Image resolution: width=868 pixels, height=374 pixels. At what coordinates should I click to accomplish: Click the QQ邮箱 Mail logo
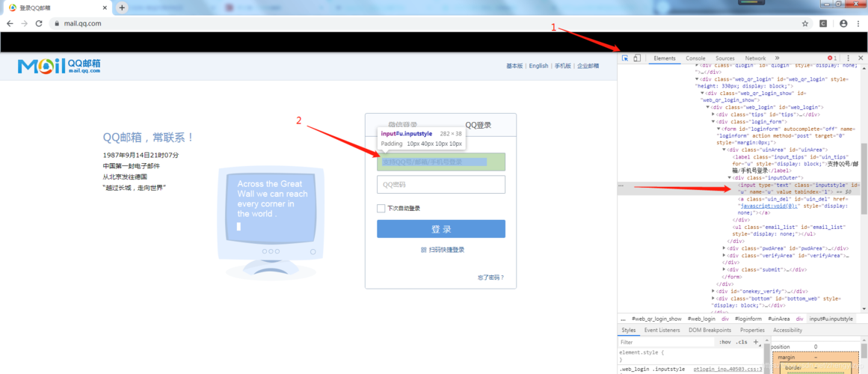(x=59, y=66)
